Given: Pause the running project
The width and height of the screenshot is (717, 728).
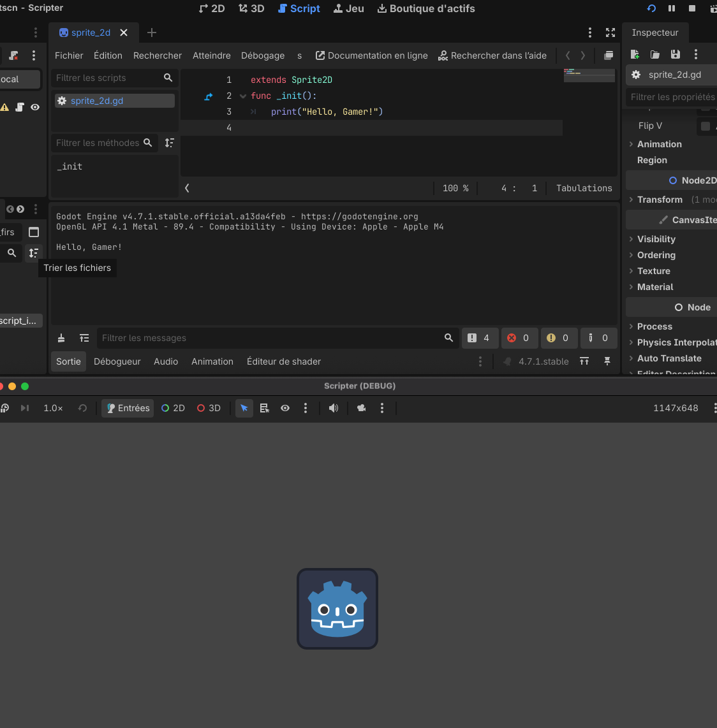Looking at the screenshot, I should pos(672,8).
